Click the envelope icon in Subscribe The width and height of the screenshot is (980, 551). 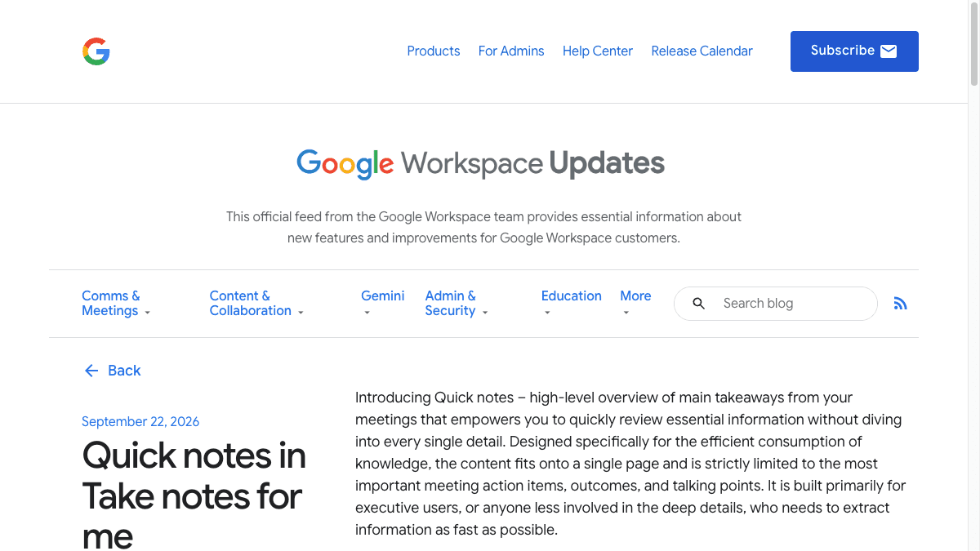point(889,51)
